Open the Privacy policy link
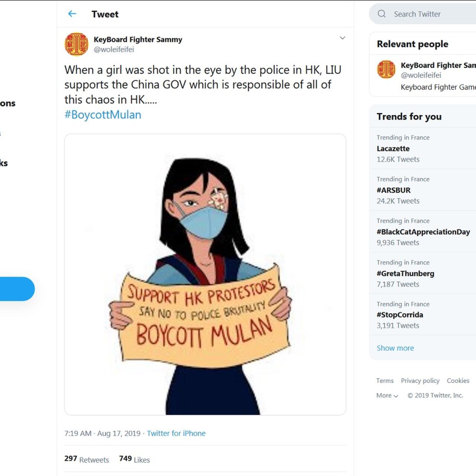The height and width of the screenshot is (476, 476). (420, 380)
